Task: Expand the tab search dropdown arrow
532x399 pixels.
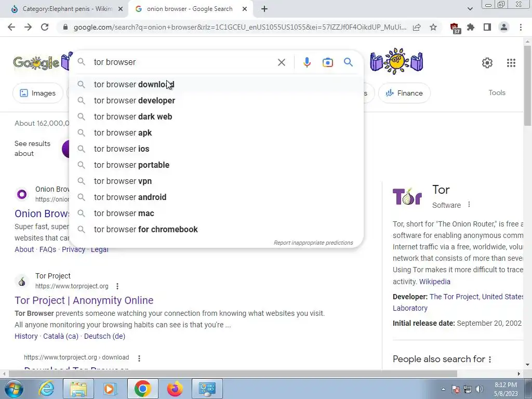Action: click(x=470, y=9)
